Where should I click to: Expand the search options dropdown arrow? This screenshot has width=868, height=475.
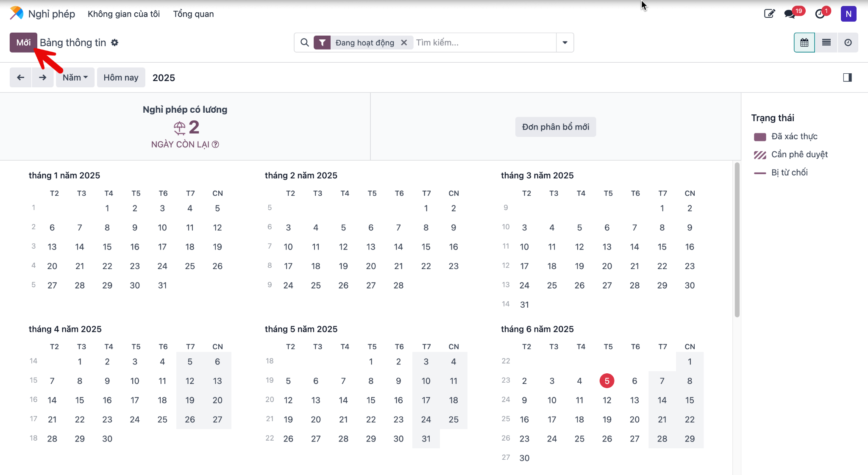click(565, 42)
